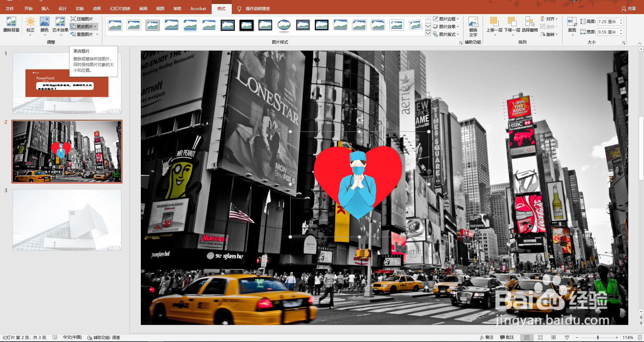Fit slide to current window icon
The height and width of the screenshot is (342, 644).
coord(639,338)
